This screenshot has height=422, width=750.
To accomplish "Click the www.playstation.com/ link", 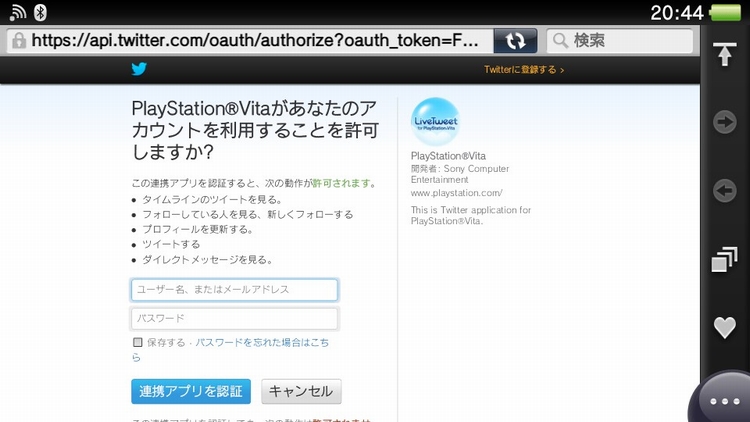I will [x=456, y=193].
